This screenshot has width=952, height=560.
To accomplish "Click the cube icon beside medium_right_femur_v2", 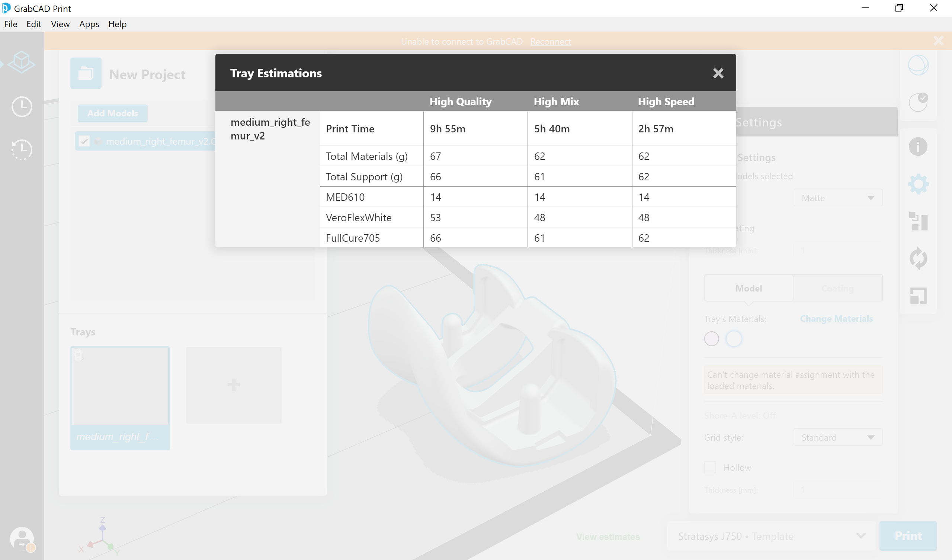I will [x=98, y=141].
